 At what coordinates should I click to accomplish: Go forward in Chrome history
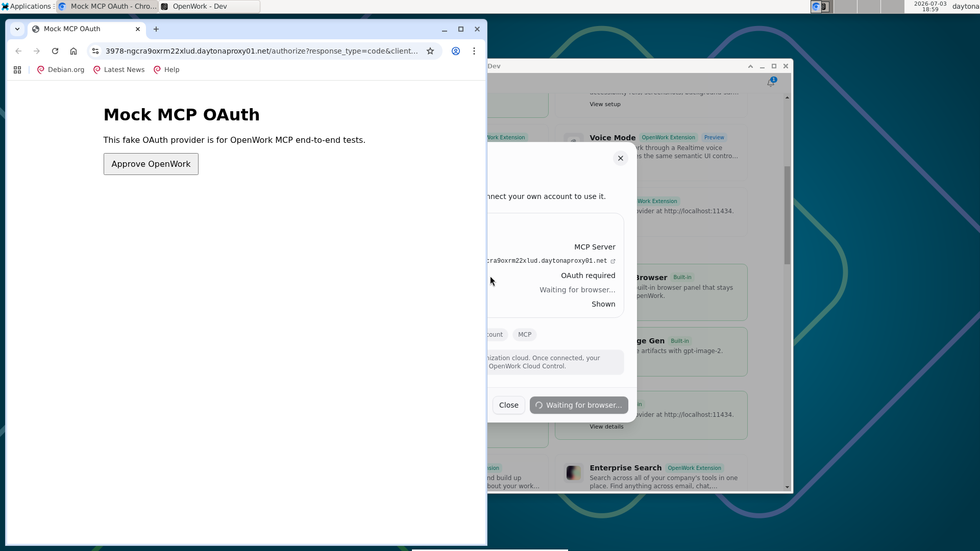coord(37,51)
